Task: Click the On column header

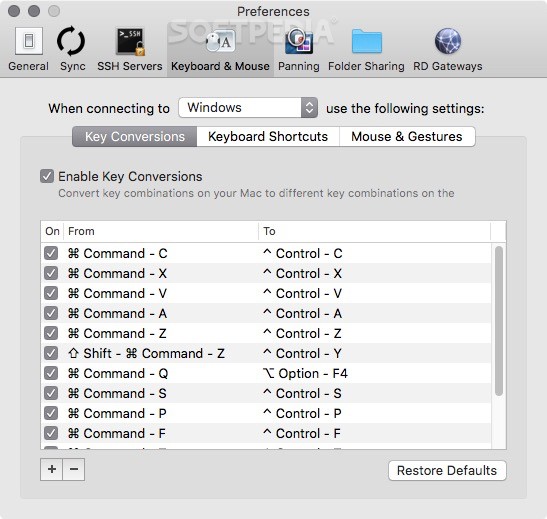Action: tap(52, 231)
